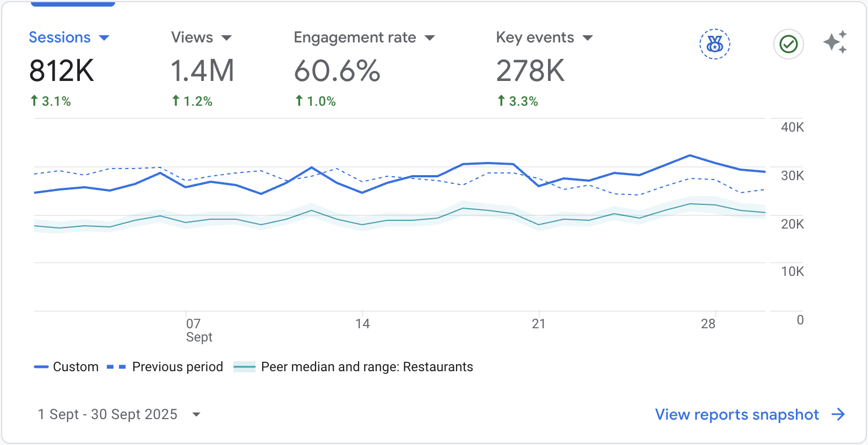Select the Sessions metric tab
The image size is (868, 445).
(x=59, y=37)
